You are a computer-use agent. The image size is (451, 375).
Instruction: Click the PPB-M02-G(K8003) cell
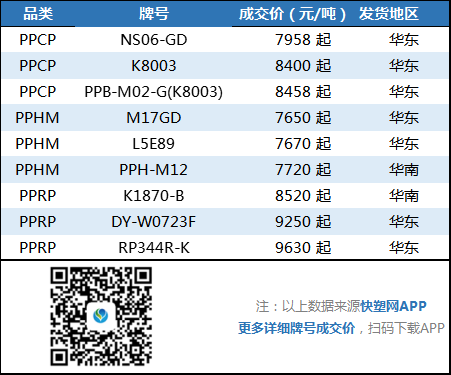pyautogui.click(x=154, y=92)
